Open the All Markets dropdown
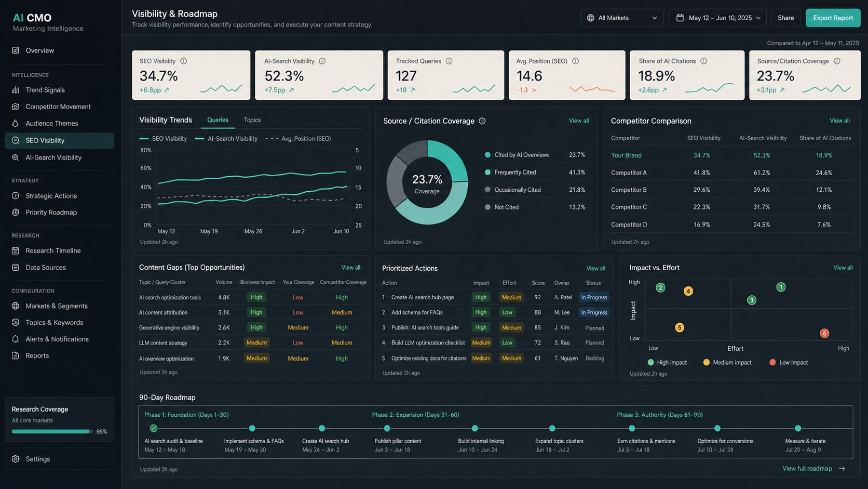 622,18
